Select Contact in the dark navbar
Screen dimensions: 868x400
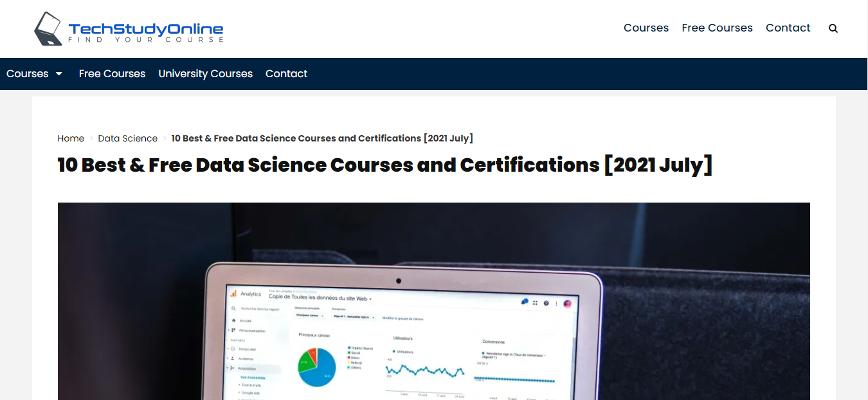click(x=286, y=73)
